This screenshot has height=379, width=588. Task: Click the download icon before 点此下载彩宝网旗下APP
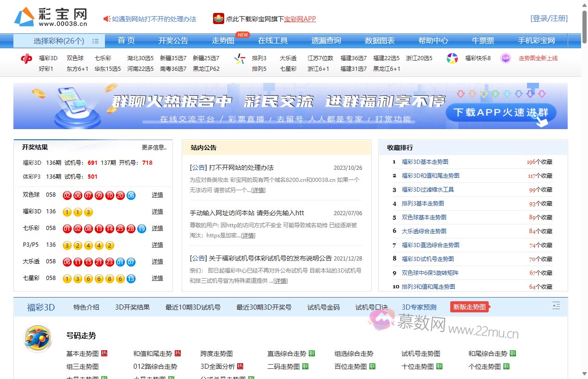[x=218, y=19]
